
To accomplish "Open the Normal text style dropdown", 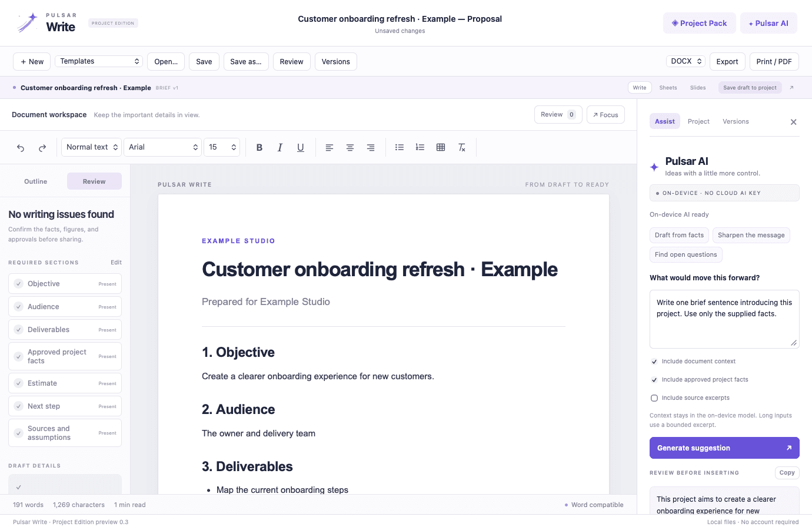I will (x=91, y=147).
